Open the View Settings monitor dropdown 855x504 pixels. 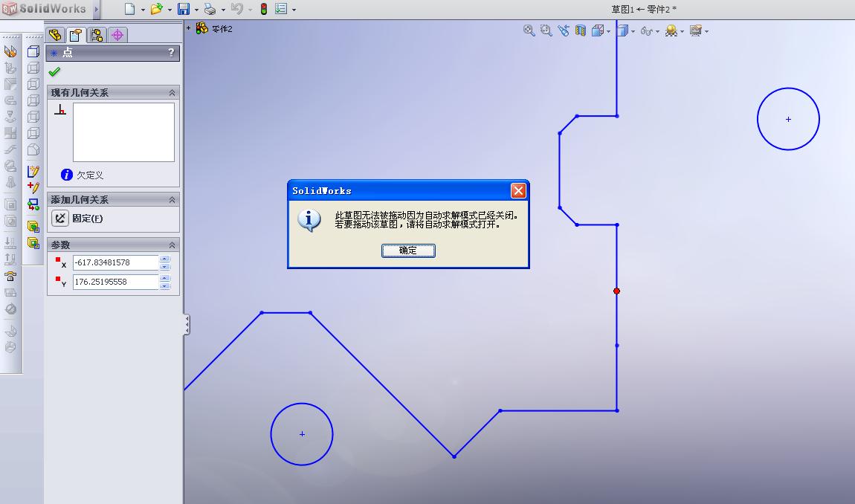[x=706, y=32]
